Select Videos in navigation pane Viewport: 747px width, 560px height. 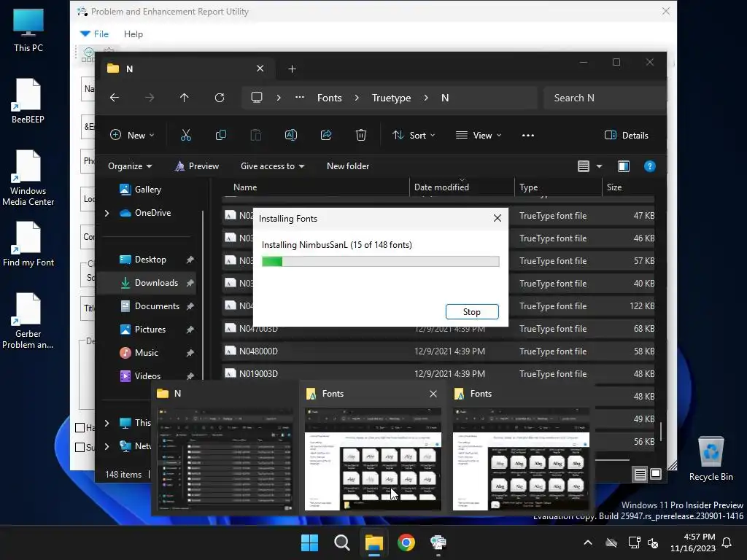[x=147, y=376]
